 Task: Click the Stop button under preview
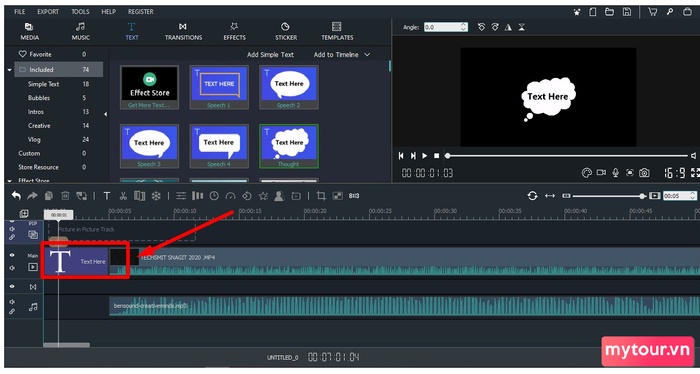(x=437, y=156)
